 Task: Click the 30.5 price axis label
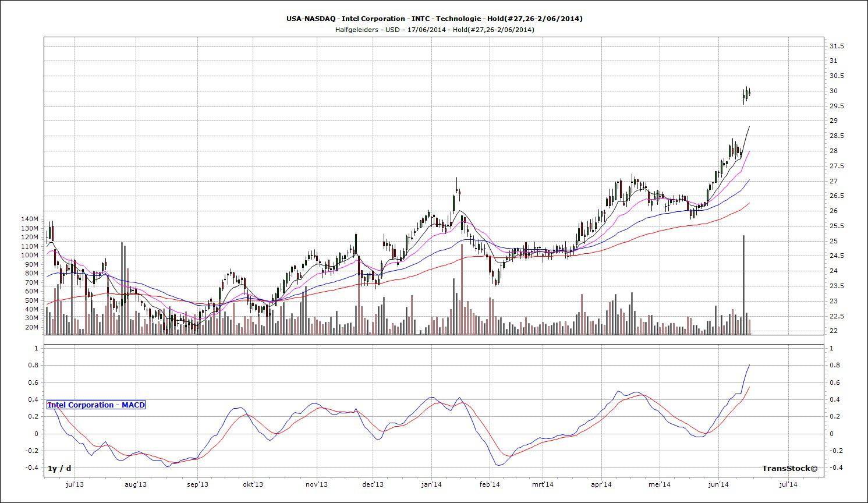tap(837, 76)
